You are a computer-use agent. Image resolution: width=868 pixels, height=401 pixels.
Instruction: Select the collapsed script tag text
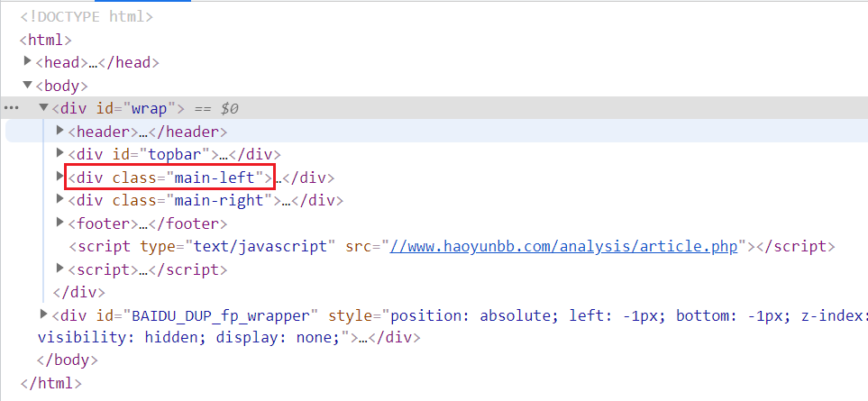pos(148,269)
